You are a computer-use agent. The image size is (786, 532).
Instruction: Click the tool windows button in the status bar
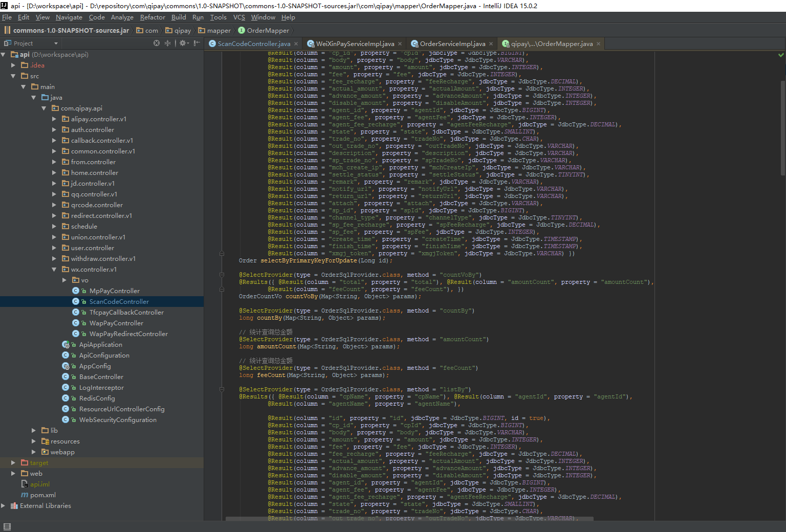(7, 526)
